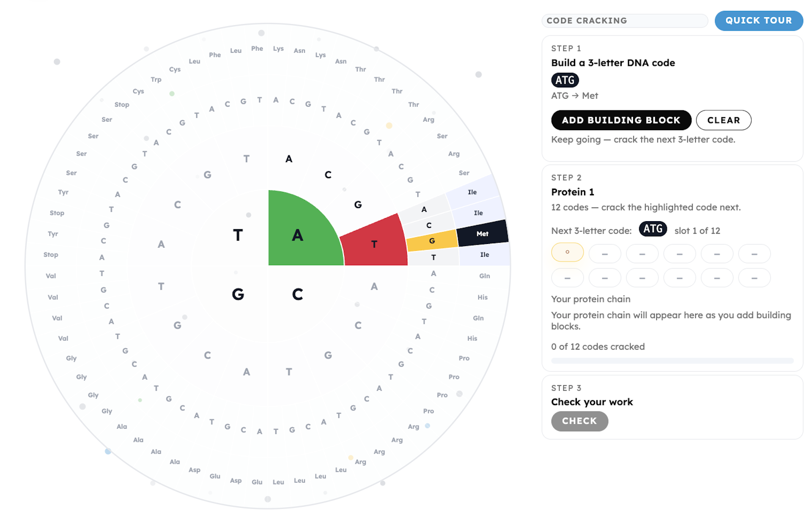812x526 pixels.
Task: Click the codes cracked progress bar
Action: pos(672,360)
